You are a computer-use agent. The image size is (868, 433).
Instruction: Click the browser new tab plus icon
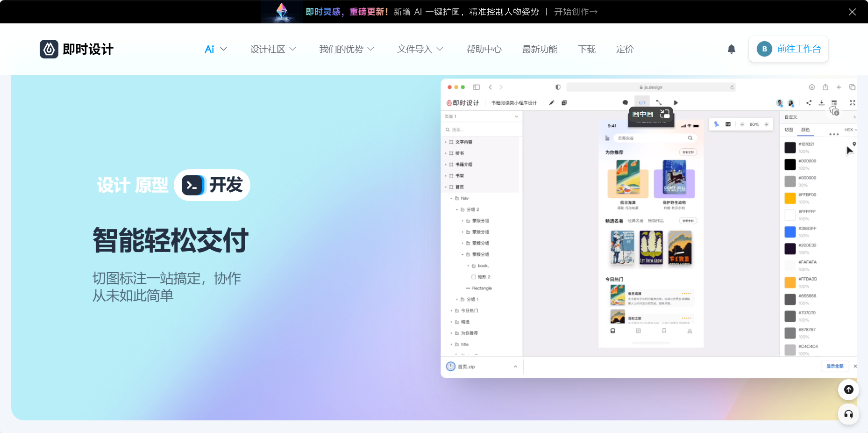tap(839, 87)
